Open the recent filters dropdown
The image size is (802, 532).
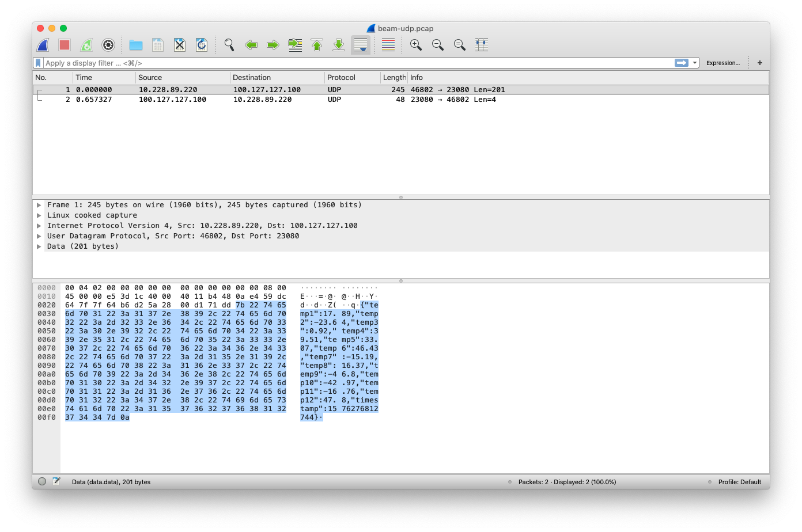(695, 63)
